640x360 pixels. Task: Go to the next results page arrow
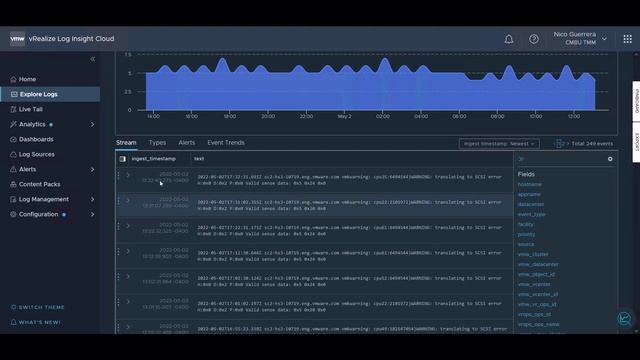pyautogui.click(x=567, y=144)
